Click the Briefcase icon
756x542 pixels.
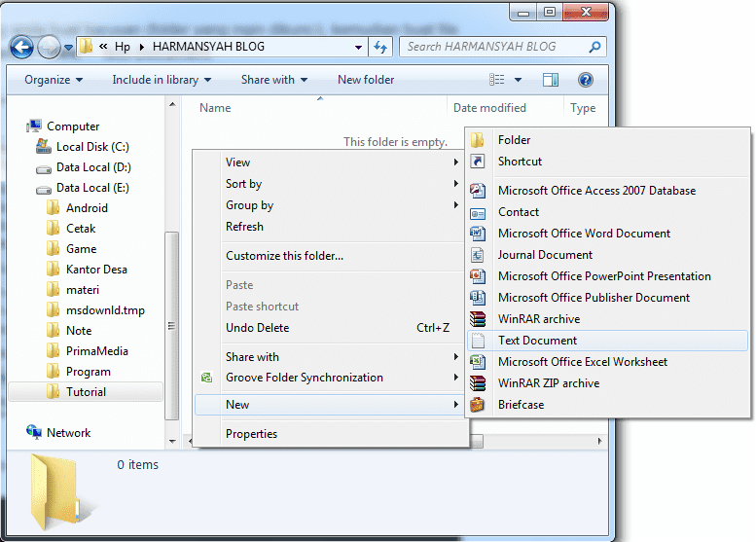[478, 405]
